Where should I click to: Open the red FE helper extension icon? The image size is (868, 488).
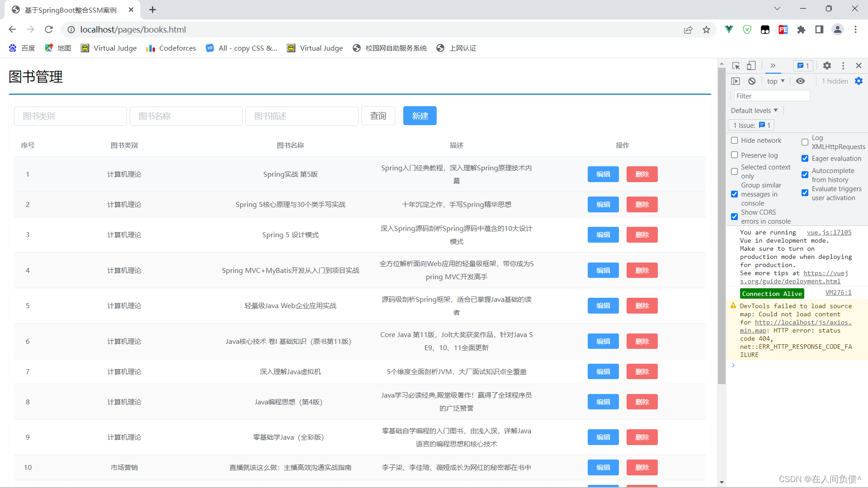click(783, 29)
